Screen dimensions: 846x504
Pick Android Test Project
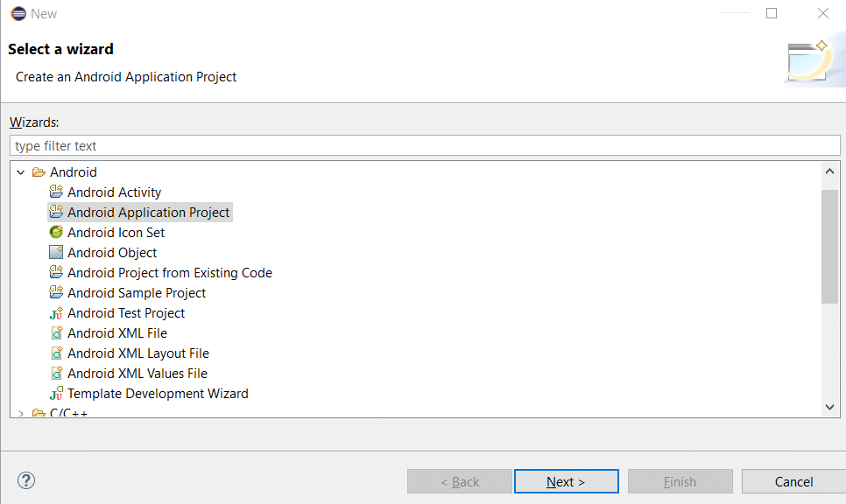(126, 312)
